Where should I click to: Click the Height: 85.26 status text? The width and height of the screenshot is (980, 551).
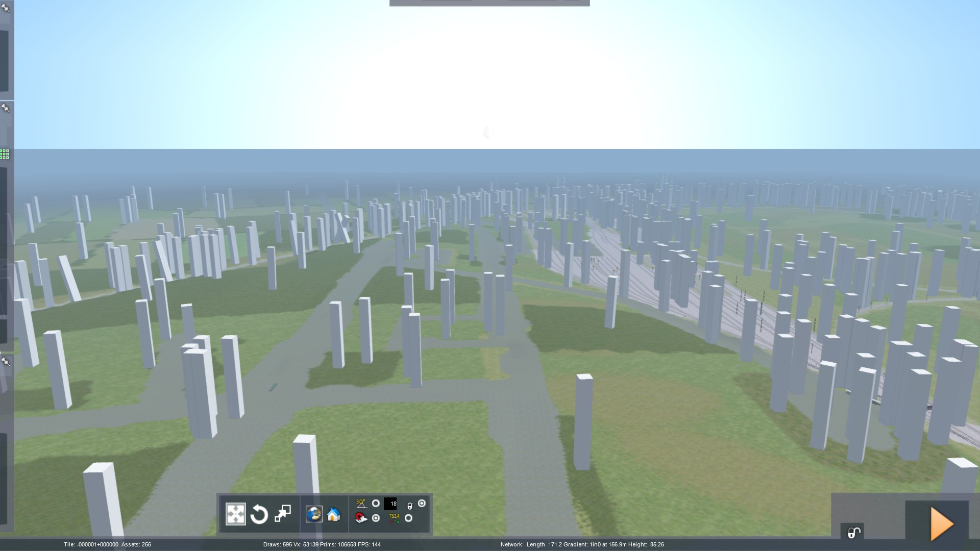(646, 544)
